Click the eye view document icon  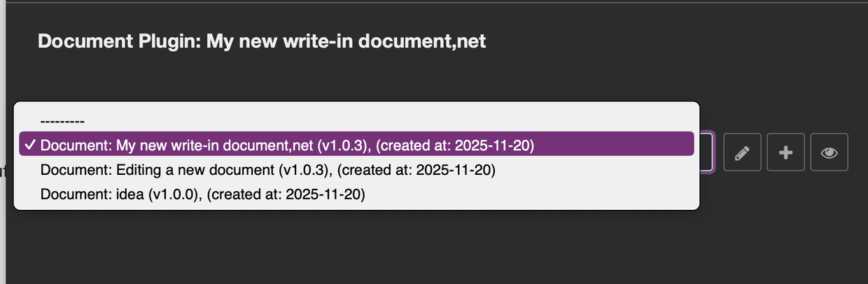coord(829,152)
